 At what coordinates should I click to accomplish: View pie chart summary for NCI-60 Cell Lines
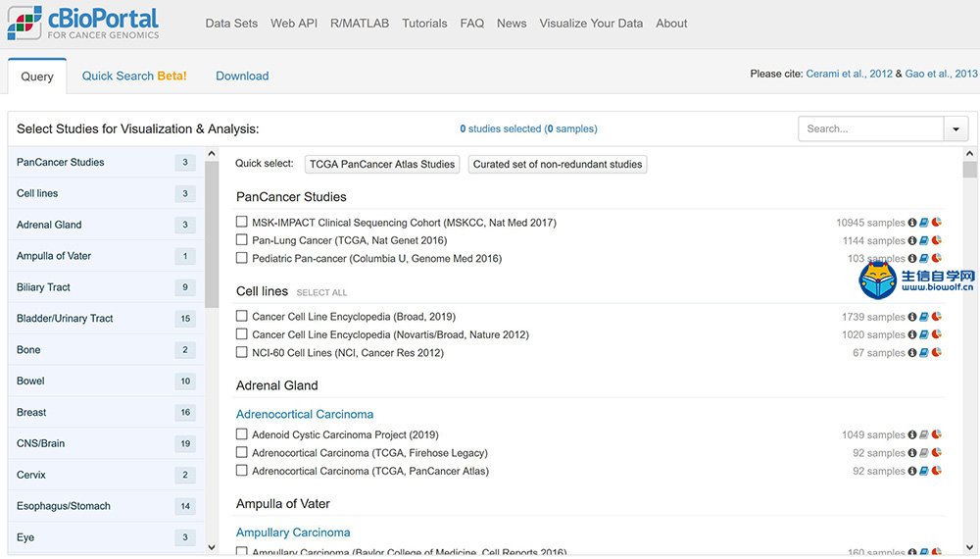[x=936, y=353]
